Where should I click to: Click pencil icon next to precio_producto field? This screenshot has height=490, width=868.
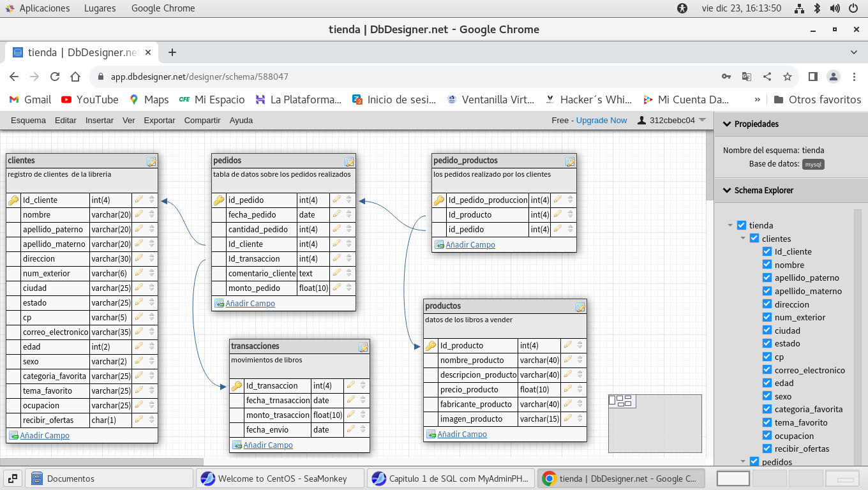click(x=568, y=389)
